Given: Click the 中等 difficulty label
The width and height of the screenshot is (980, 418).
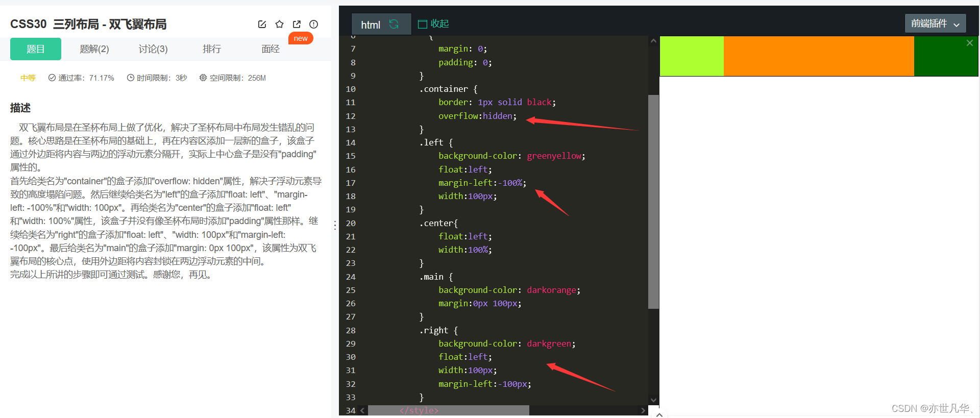Looking at the screenshot, I should (28, 78).
